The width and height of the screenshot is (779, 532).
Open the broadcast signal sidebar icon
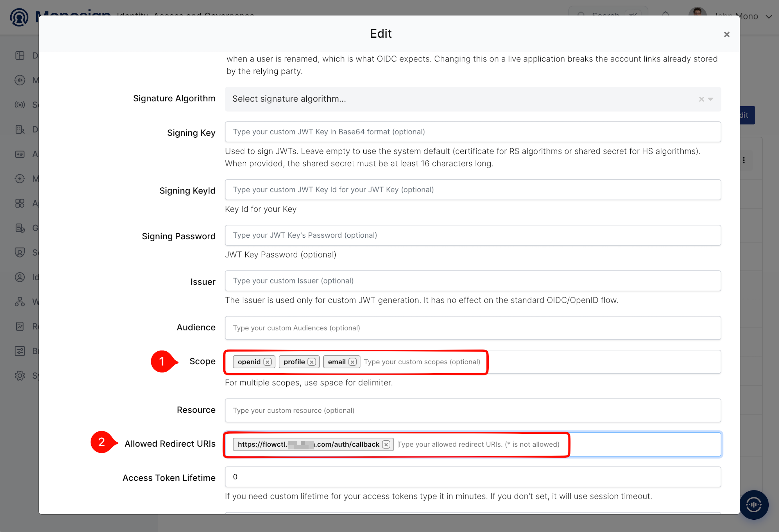click(20, 105)
